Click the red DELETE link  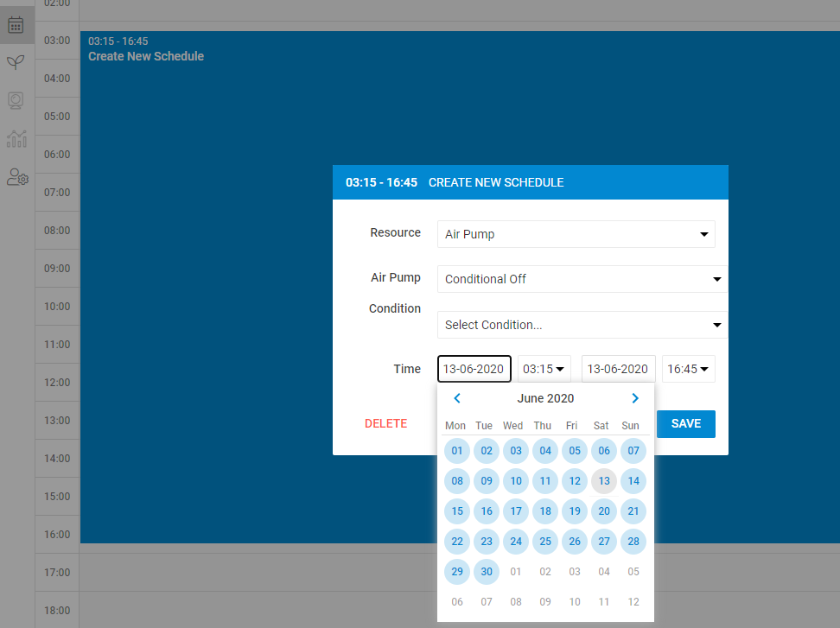click(385, 424)
